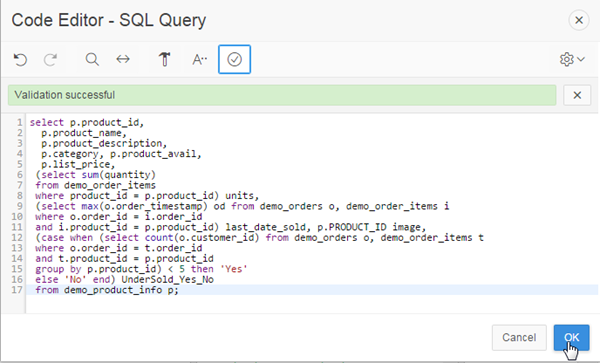Close the Code Editor dialog
Viewport: 600px width, 363px height.
[x=579, y=20]
